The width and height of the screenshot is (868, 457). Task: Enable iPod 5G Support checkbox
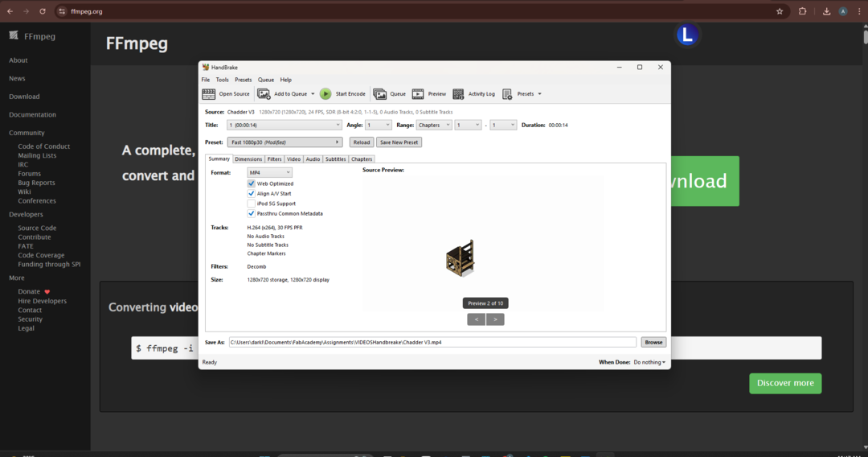252,204
